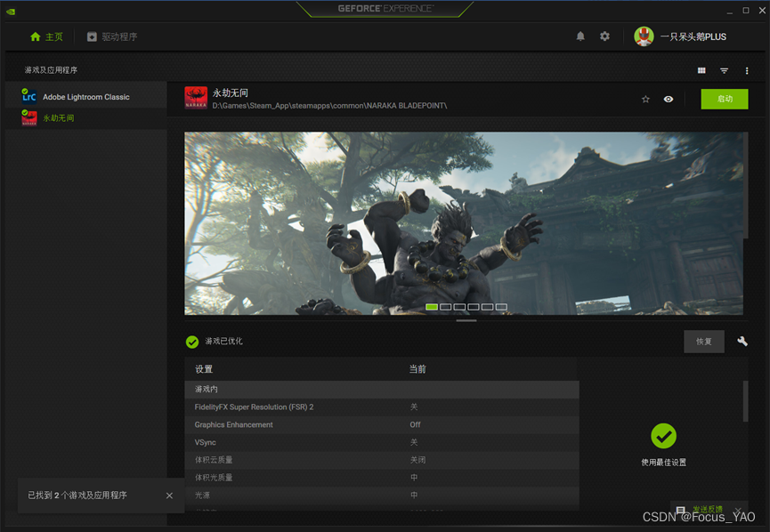Click the game screenshot banner
Viewport: 770px width, 532px height.
(464, 222)
